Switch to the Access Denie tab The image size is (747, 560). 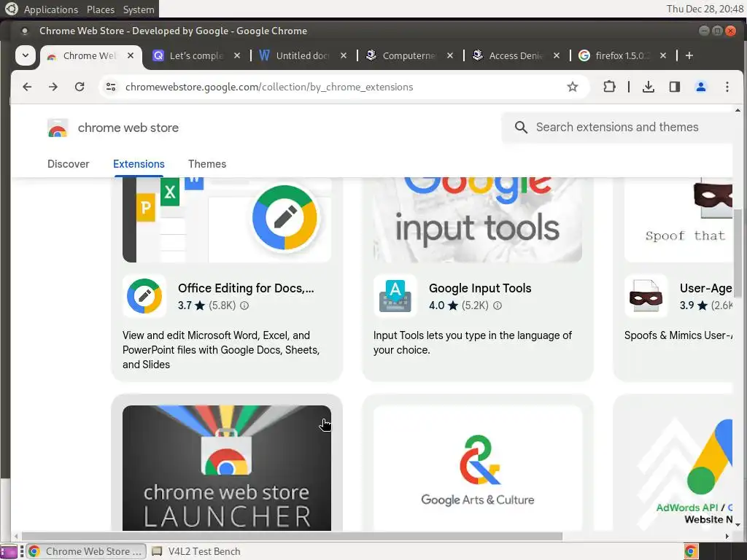(515, 55)
